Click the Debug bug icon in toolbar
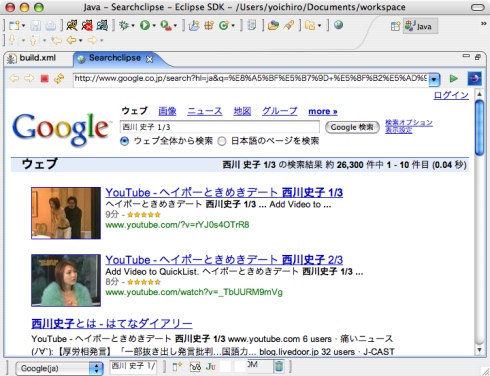The height and width of the screenshot is (376, 490). (x=124, y=25)
